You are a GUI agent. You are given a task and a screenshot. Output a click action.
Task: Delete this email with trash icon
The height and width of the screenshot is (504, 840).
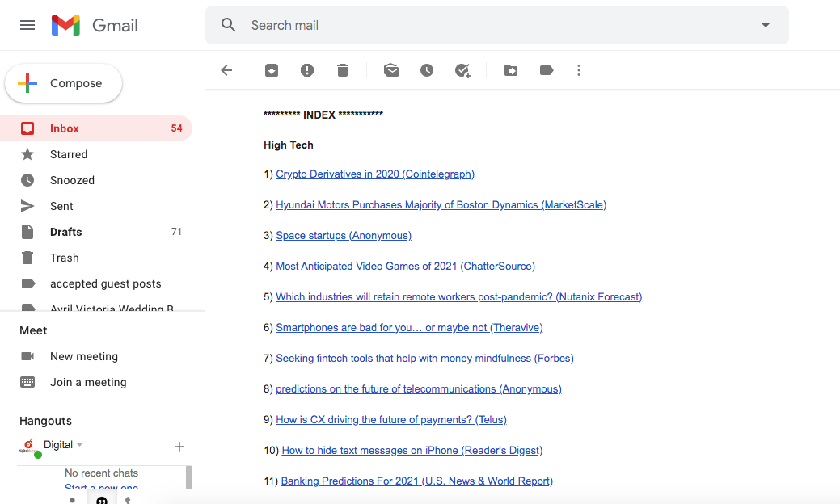point(343,70)
